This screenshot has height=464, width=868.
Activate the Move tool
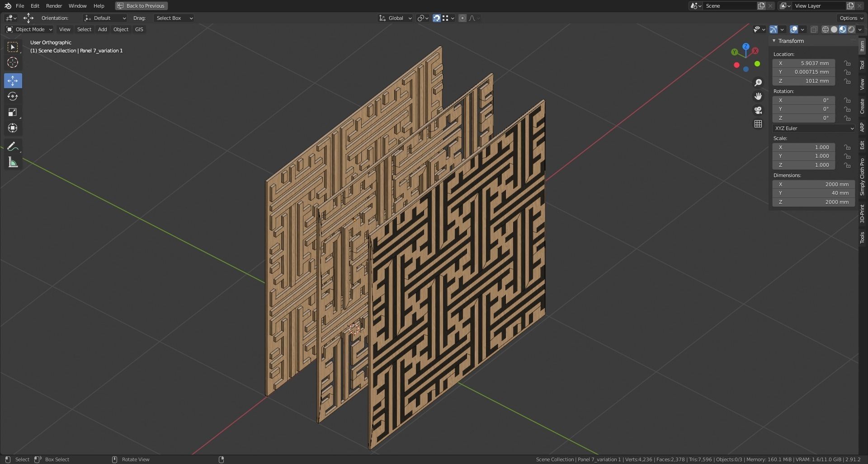click(x=13, y=81)
